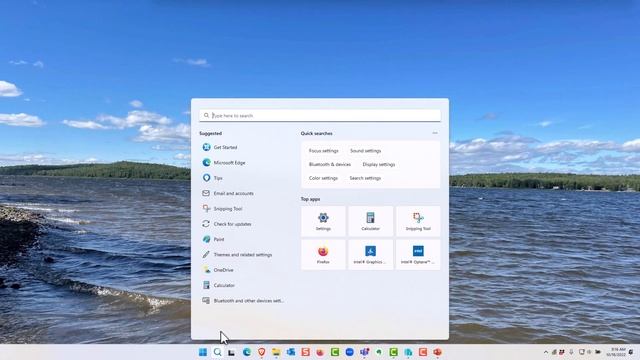Select the Sound settings quick search
Screen dimensions: 640x360
[365, 151]
